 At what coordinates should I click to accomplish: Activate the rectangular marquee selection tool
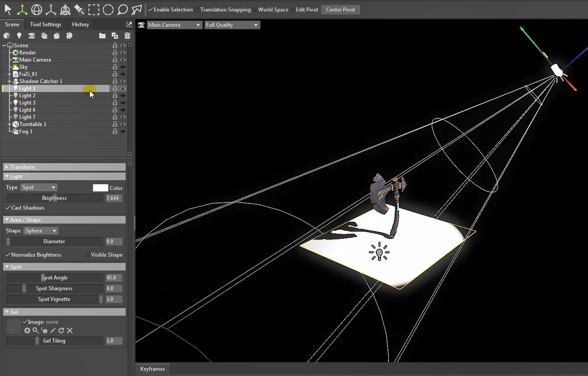point(94,9)
